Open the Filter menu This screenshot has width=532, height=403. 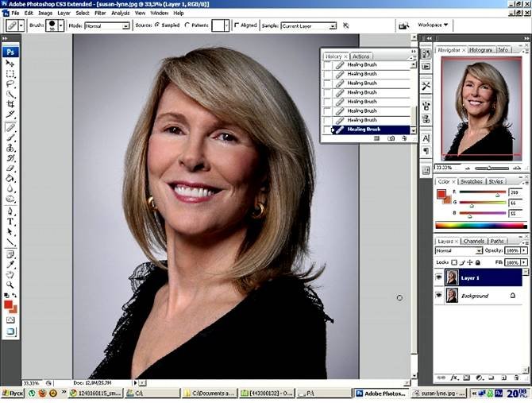click(x=100, y=13)
